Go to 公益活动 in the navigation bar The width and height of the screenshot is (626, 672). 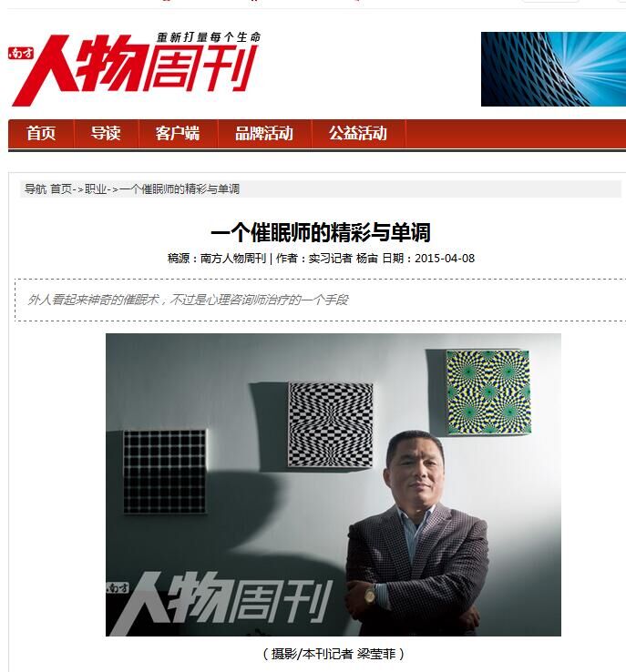coord(358,133)
